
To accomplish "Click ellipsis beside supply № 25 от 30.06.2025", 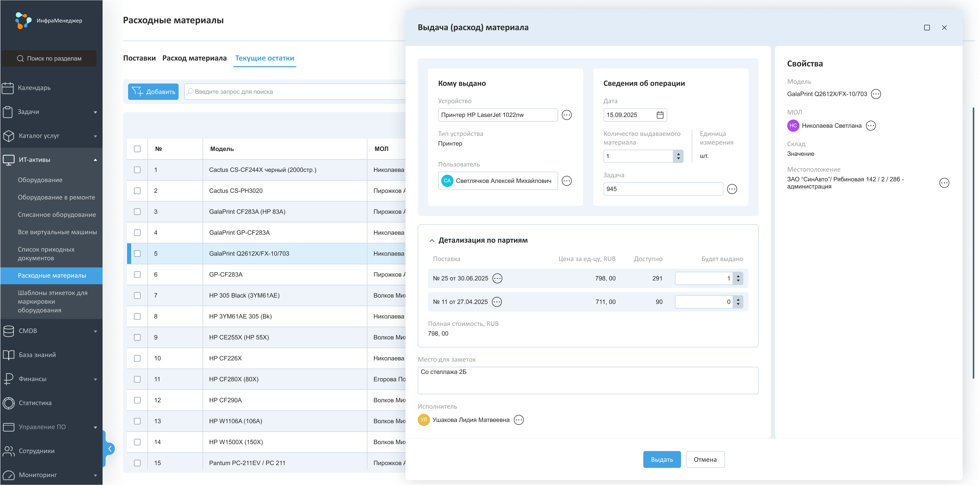I will [x=497, y=279].
